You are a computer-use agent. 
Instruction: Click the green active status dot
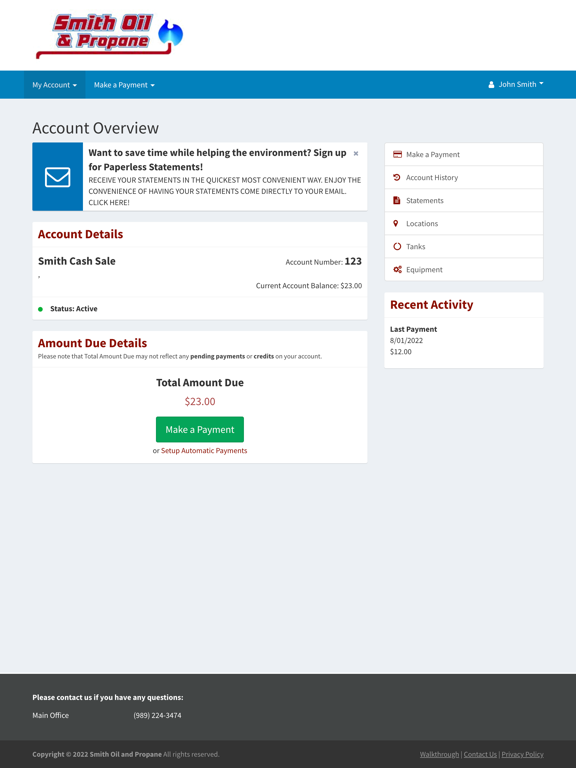[40, 309]
